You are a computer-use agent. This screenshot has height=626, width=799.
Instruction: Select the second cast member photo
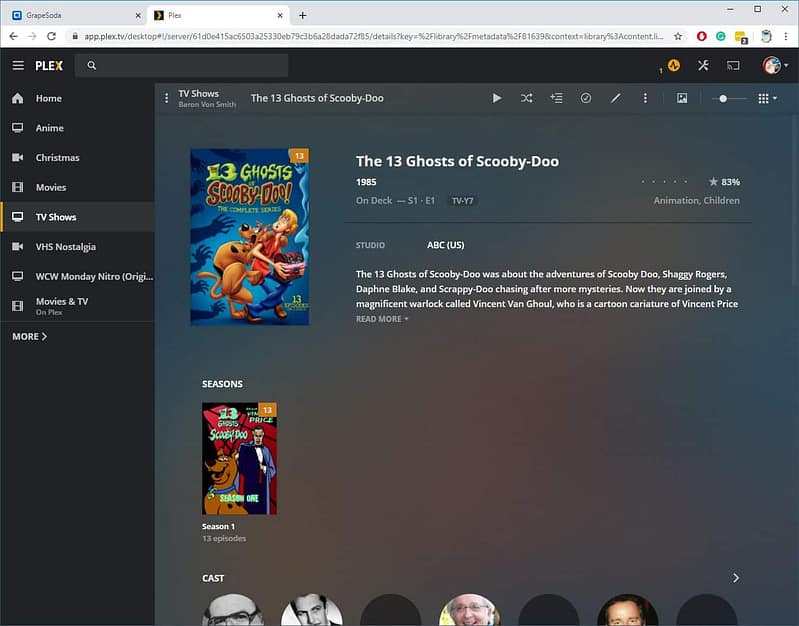(312, 610)
